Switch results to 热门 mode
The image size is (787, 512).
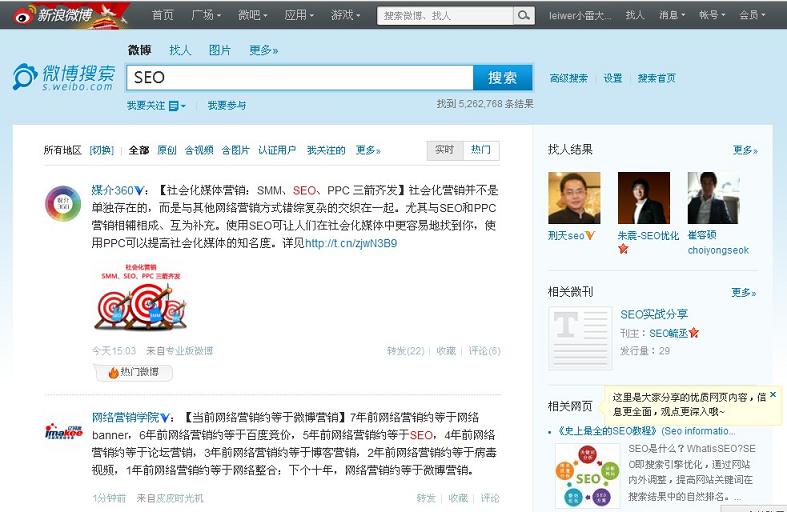pos(481,150)
